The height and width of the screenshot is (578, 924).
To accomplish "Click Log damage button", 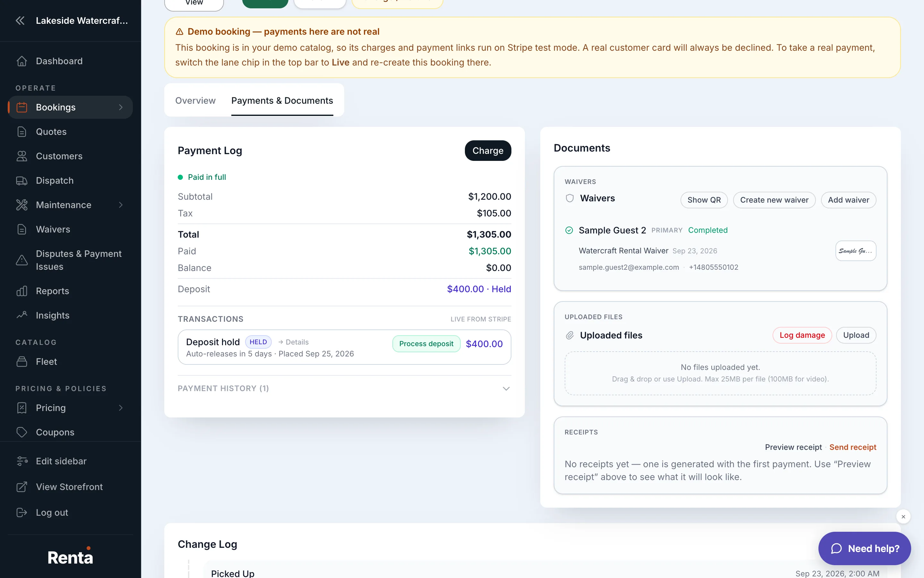I will click(x=802, y=335).
